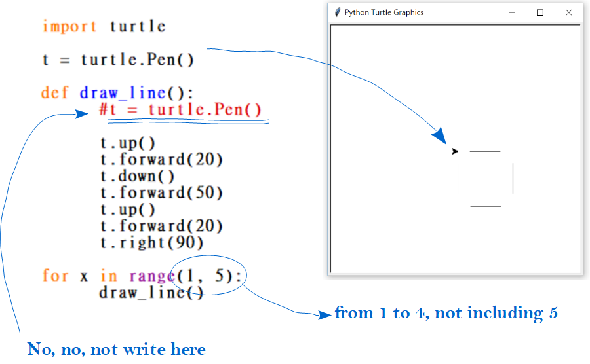Screen dimensions: 590x364
Task: Click the 't.down()' code line
Action: [138, 176]
